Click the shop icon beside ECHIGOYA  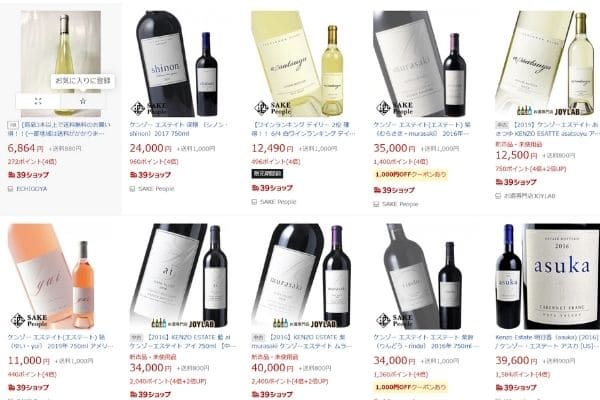tap(11, 189)
